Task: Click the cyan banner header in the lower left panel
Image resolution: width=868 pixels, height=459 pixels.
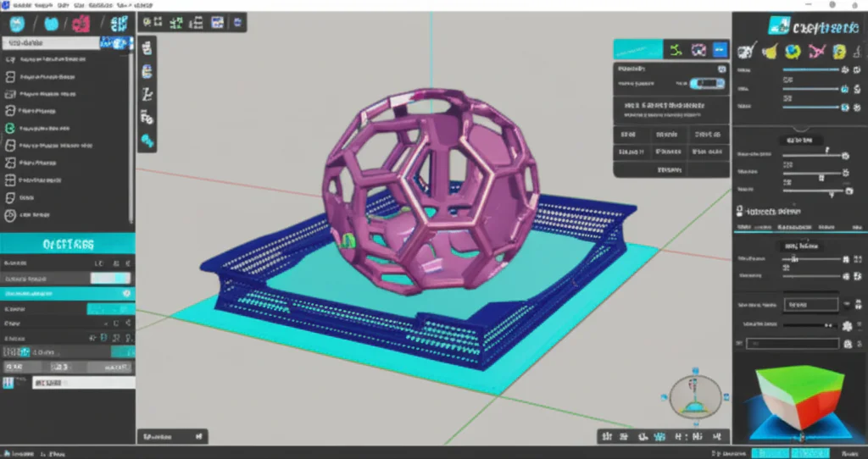Action: pyautogui.click(x=68, y=244)
